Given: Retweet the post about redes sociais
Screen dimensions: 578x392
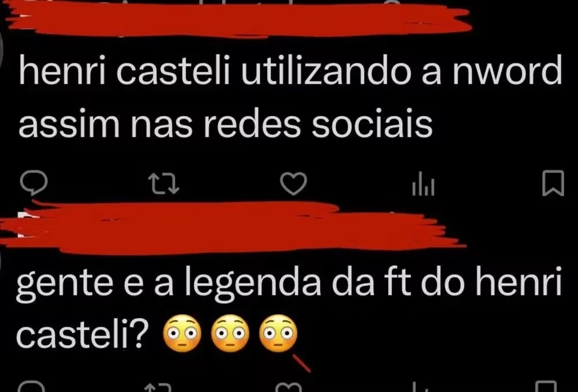Looking at the screenshot, I should click(x=164, y=184).
